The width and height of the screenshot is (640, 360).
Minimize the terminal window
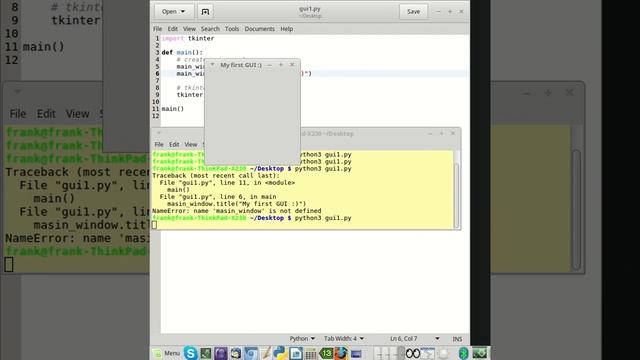(x=430, y=133)
